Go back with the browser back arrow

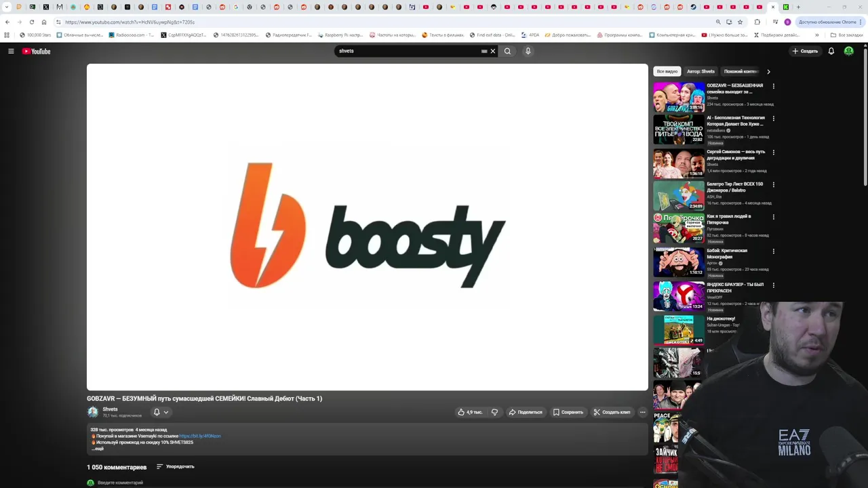7,22
